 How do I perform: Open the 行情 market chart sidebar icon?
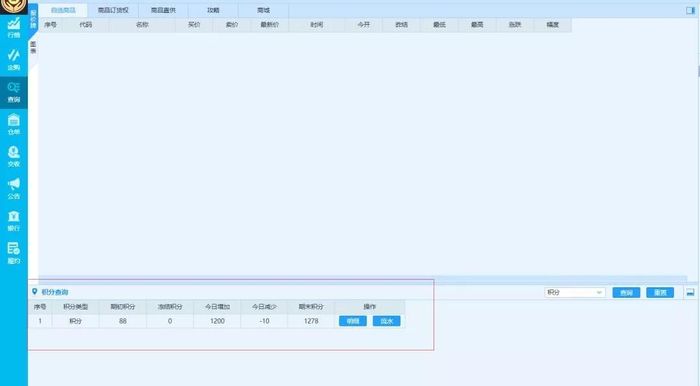(14, 28)
